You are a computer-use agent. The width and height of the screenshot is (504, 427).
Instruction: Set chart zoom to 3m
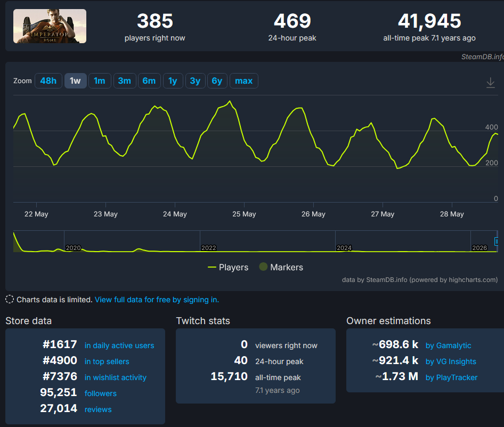[x=125, y=80]
